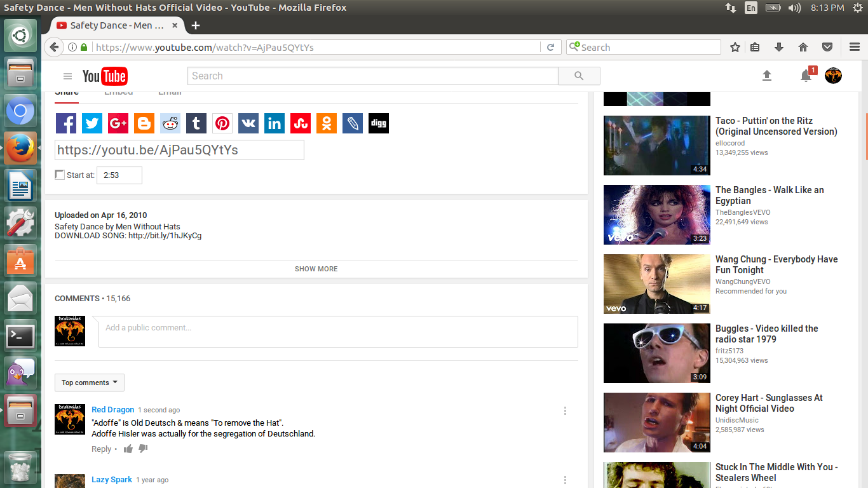Share video on Odnoklassniki

click(x=327, y=123)
